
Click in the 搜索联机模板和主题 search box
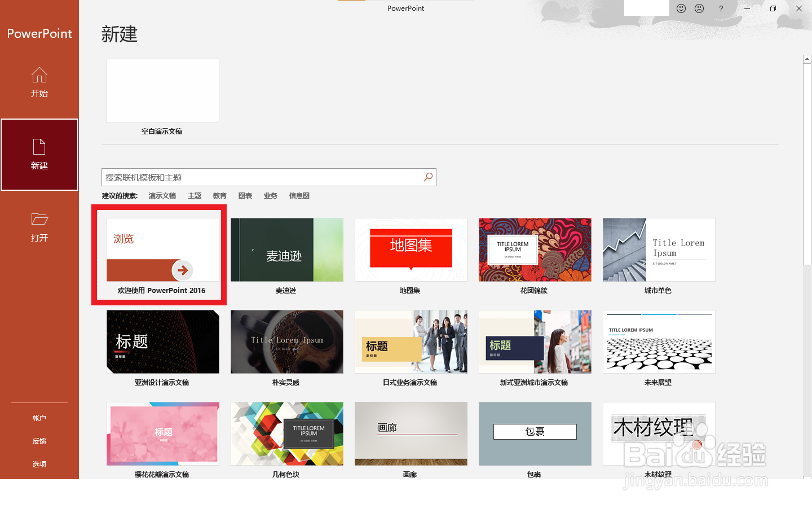tap(268, 177)
